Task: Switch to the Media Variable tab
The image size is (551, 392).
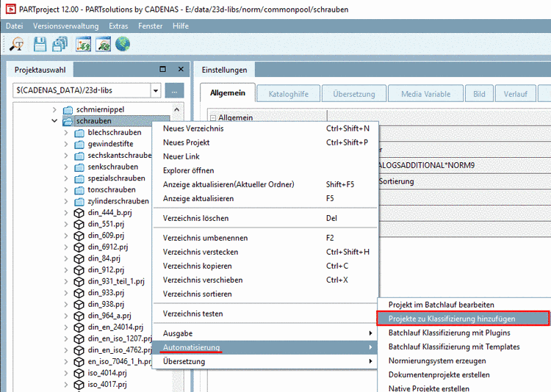Action: coord(426,94)
